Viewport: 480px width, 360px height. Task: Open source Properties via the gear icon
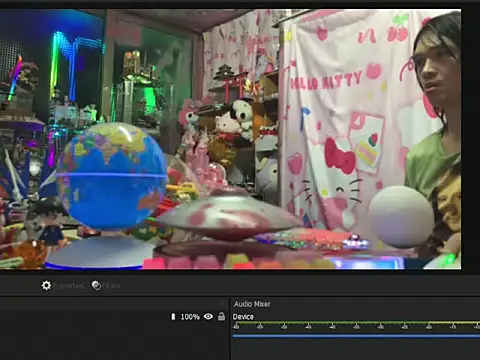[46, 286]
